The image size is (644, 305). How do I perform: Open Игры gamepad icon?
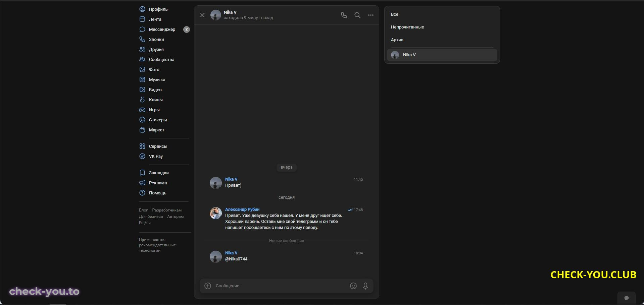coord(142,110)
